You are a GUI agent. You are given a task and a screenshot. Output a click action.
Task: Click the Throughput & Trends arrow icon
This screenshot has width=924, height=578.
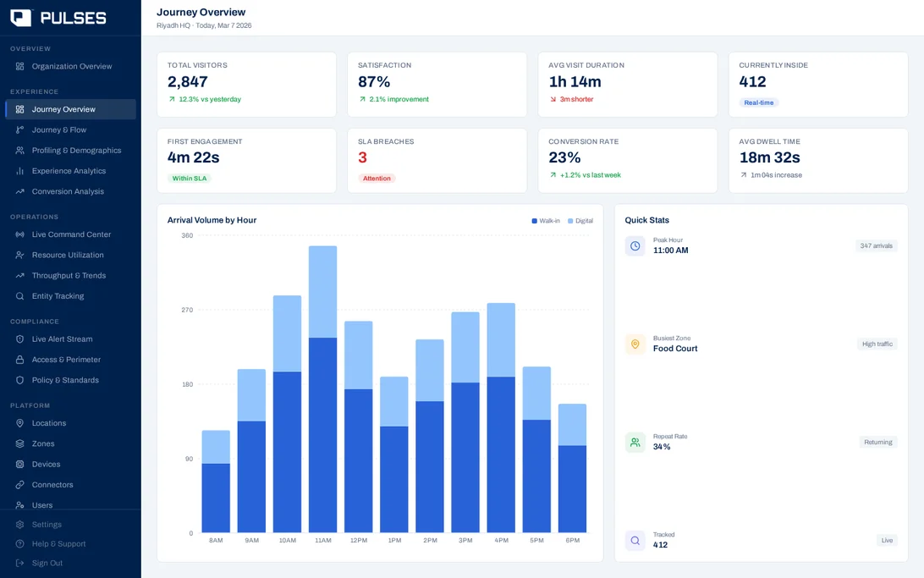[19, 276]
